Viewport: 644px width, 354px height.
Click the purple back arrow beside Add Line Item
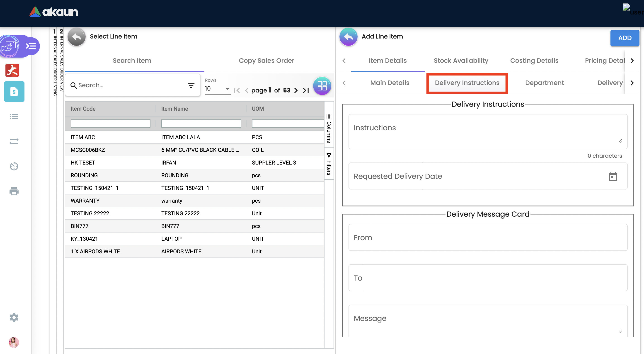[348, 37]
